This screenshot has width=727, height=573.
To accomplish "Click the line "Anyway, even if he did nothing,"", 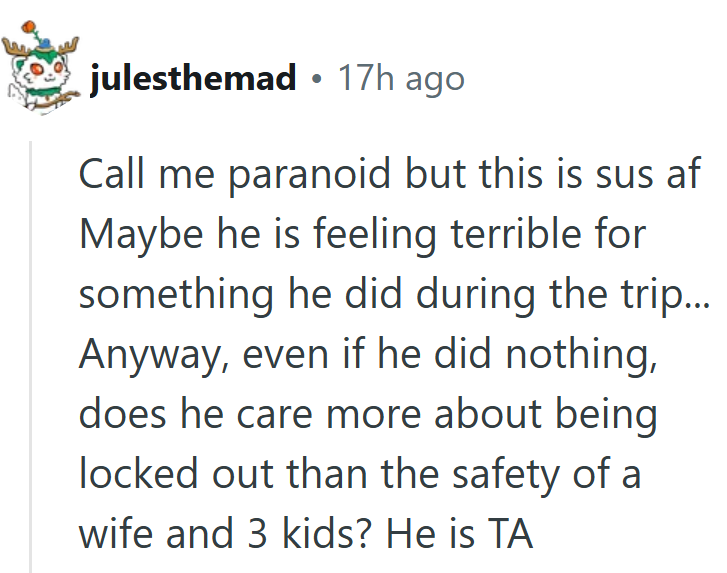I will [366, 357].
